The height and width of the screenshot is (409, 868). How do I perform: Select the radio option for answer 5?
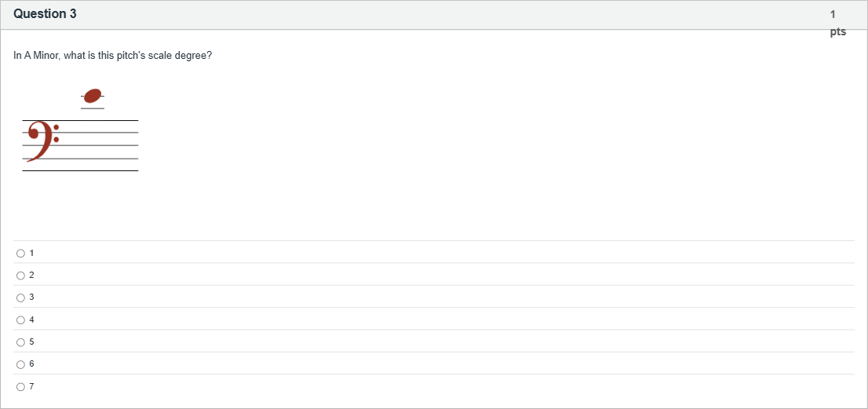[x=20, y=342]
